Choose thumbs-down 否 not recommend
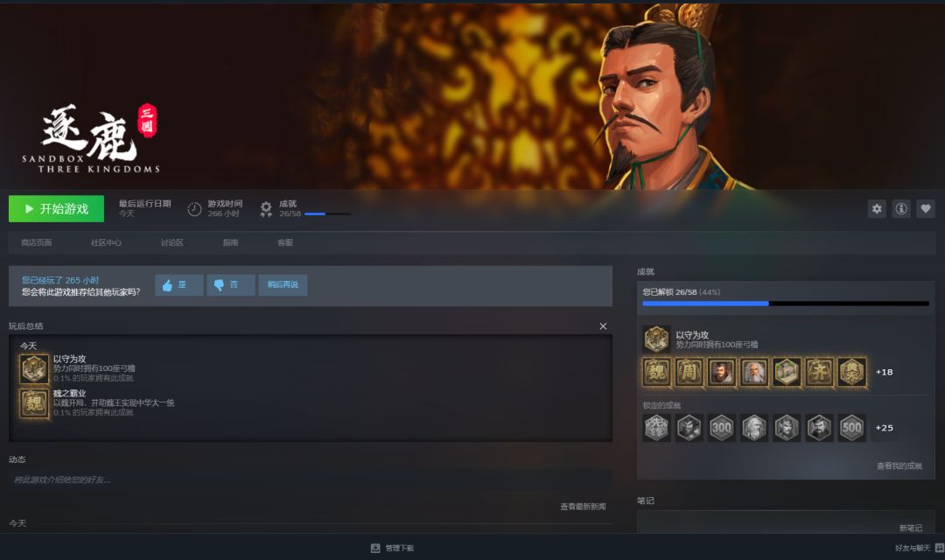The image size is (945, 560). click(x=231, y=285)
